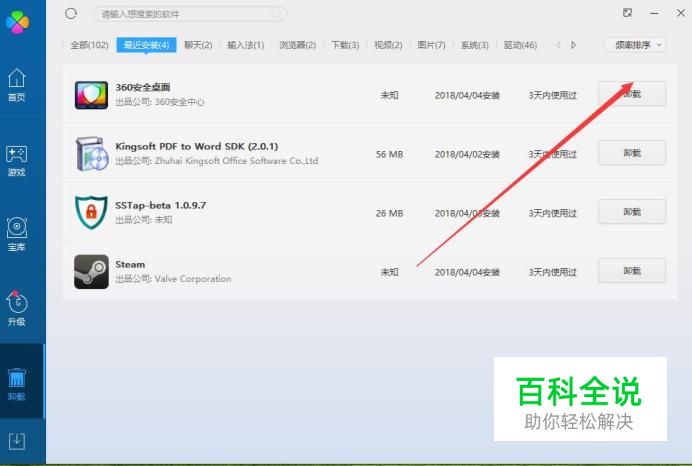Uninstall Steam with its 卸载 button
The width and height of the screenshot is (692, 466).
coord(632,271)
